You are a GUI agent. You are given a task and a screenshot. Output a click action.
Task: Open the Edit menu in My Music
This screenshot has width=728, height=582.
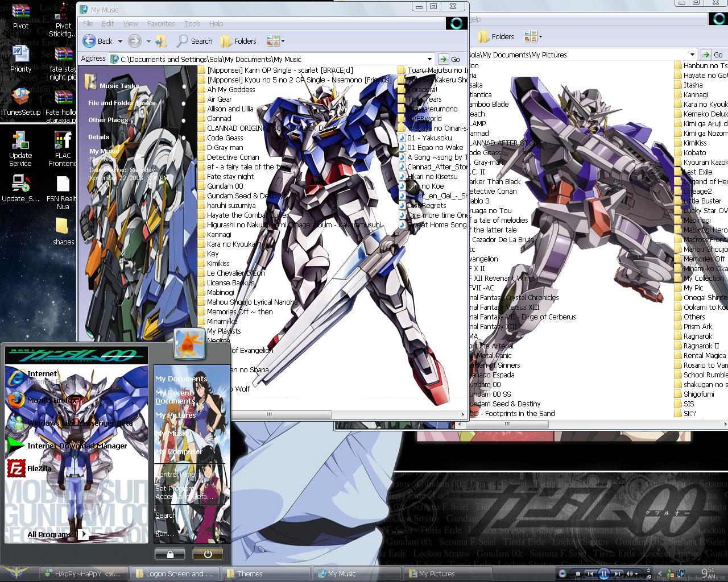[107, 24]
